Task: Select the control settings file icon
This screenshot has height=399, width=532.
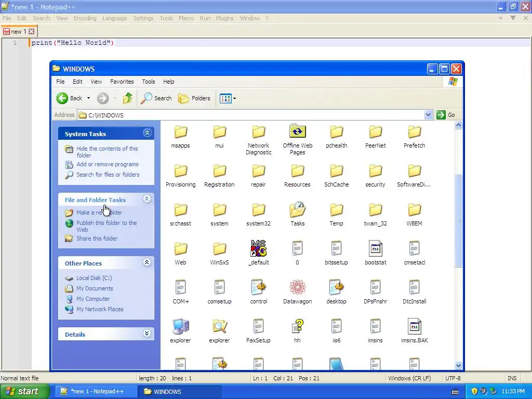Action: click(x=259, y=288)
